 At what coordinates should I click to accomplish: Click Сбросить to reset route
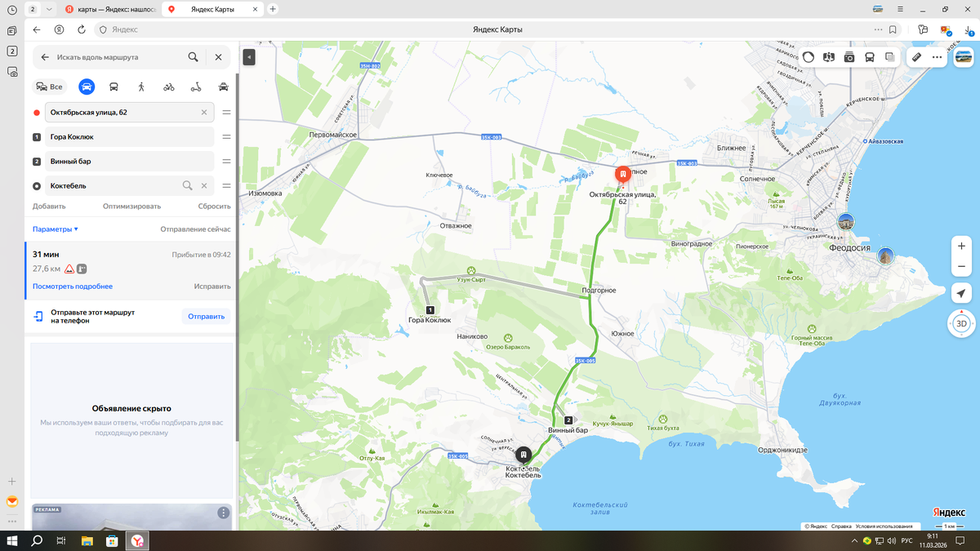[x=215, y=207]
